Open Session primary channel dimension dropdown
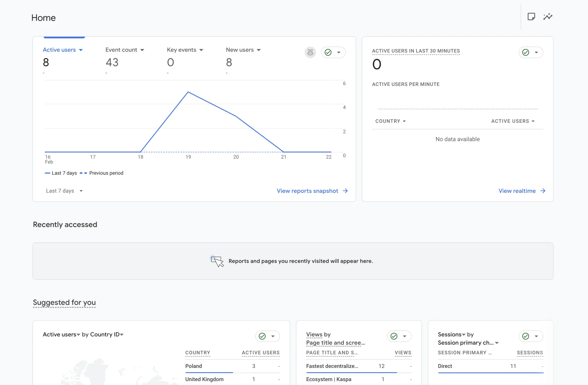The image size is (588, 385). 468,343
